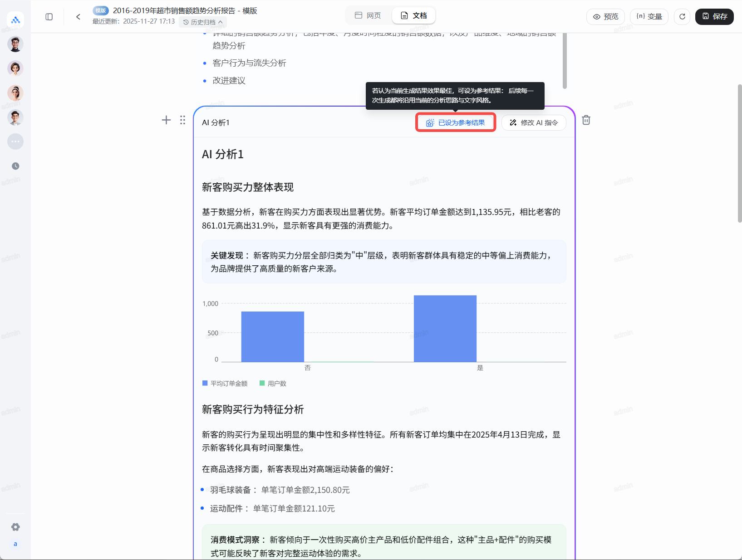742x560 pixels.
Task: Delete the AI 分析1 block via trash icon
Action: click(586, 120)
